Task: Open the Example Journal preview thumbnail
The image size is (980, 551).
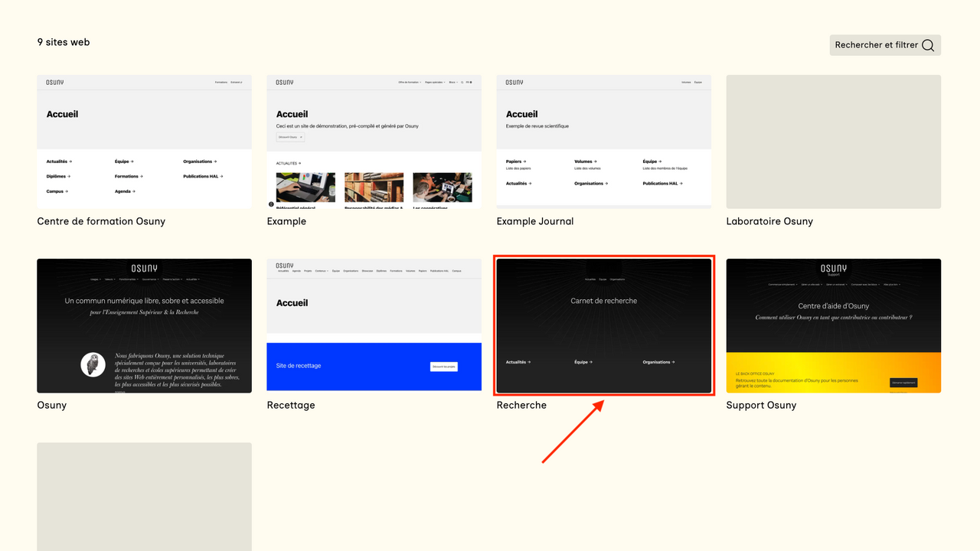Action: (603, 142)
